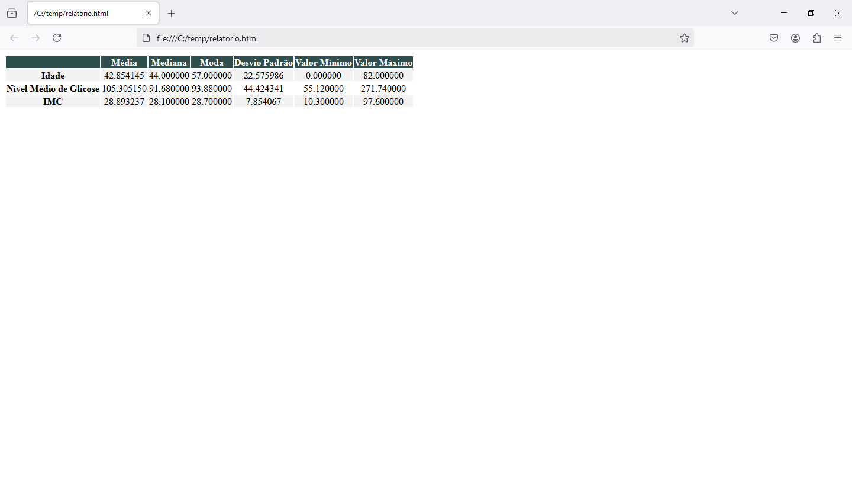Open the Extensions panel
The width and height of the screenshot is (852, 504).
pos(816,38)
